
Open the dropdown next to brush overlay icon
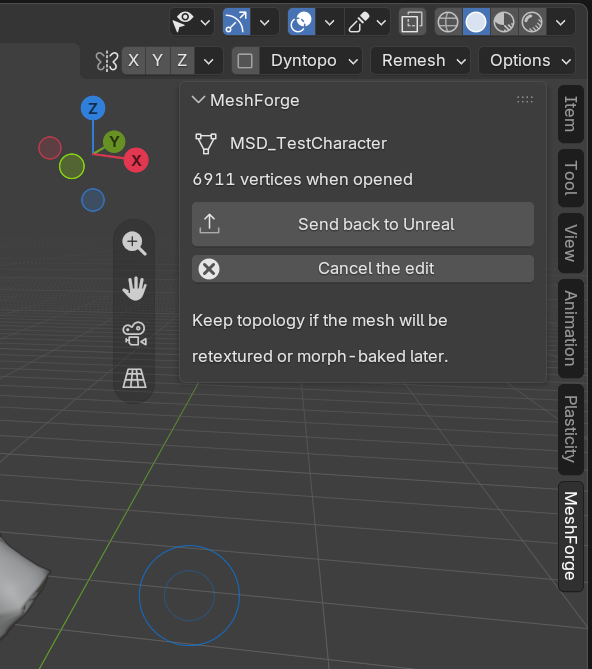coord(381,22)
